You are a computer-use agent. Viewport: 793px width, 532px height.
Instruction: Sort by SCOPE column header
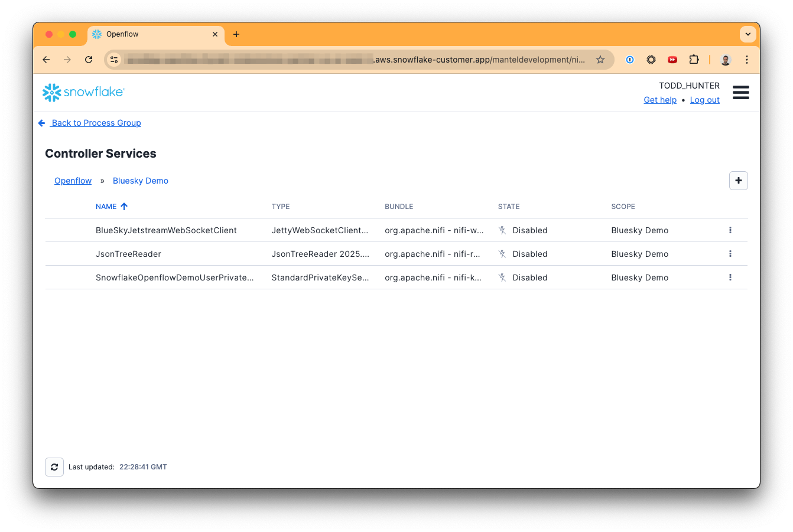(623, 207)
